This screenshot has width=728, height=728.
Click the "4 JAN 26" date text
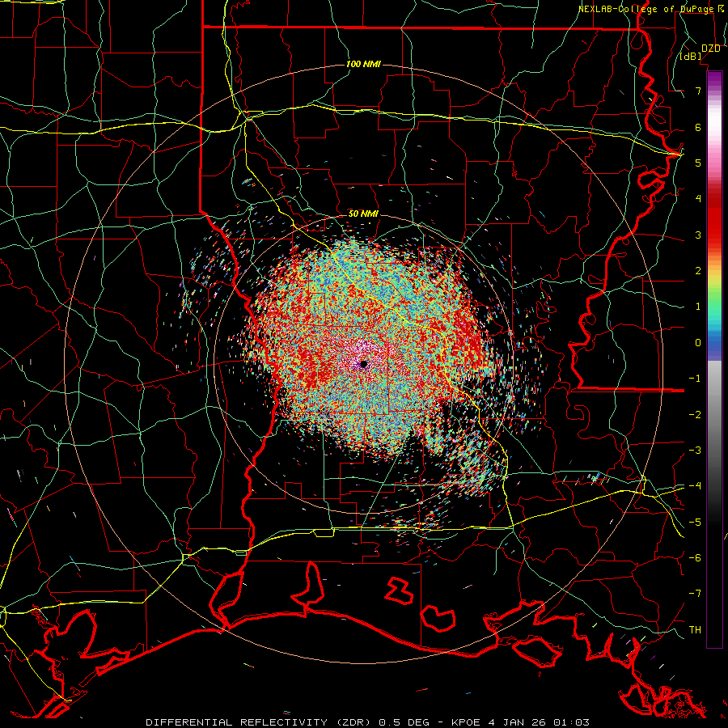516,722
